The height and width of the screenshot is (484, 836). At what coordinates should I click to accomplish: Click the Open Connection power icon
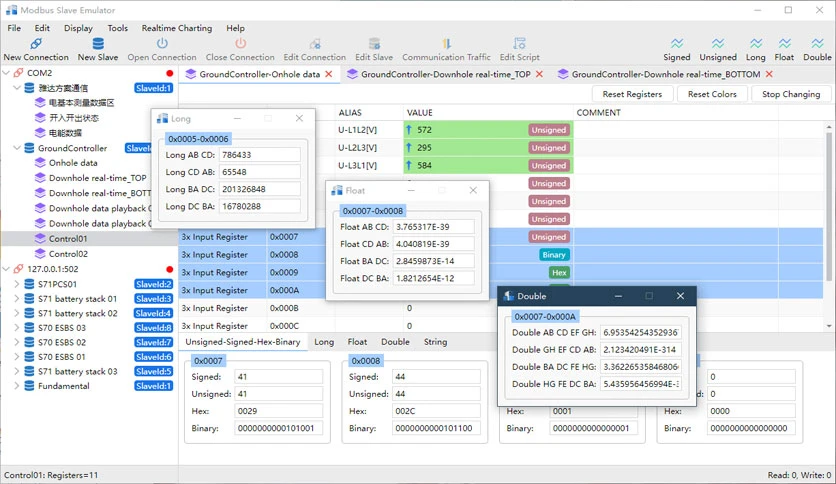(162, 43)
